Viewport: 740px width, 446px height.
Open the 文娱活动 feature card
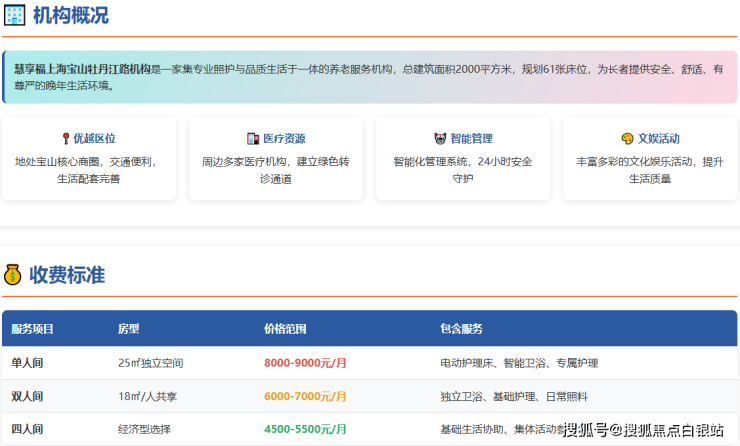[649, 159]
